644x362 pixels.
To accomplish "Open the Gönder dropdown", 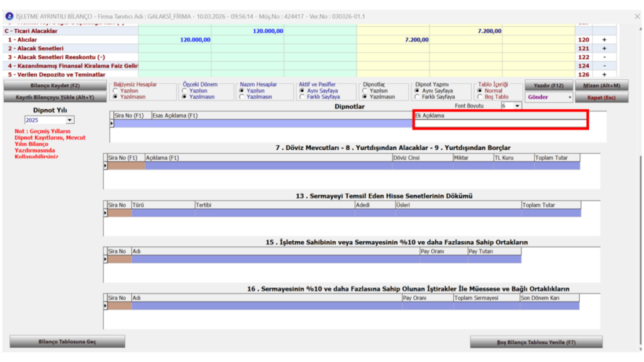I will (570, 97).
